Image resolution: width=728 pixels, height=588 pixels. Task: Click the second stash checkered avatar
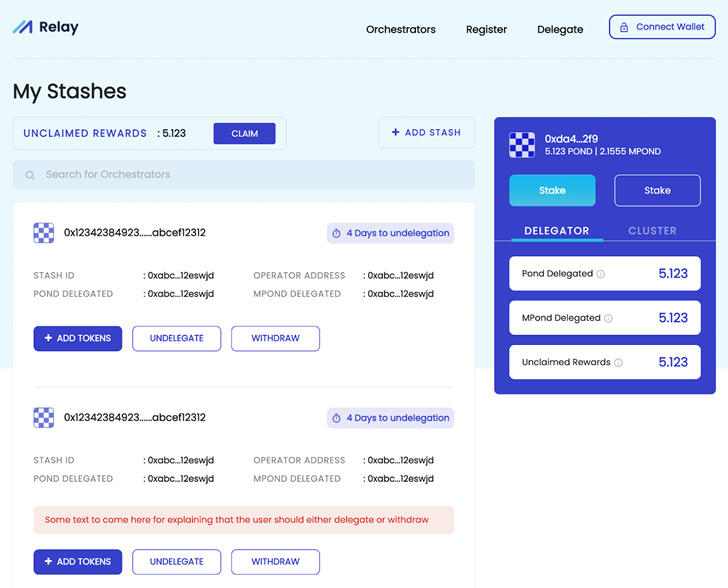coord(43,417)
